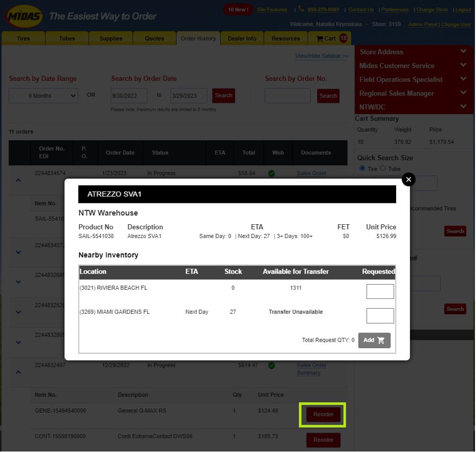Click Requested quantity box for Miami Gardens FL

click(380, 316)
